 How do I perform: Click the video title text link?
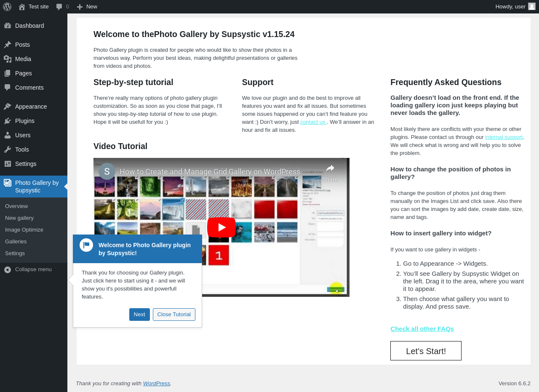(x=210, y=172)
